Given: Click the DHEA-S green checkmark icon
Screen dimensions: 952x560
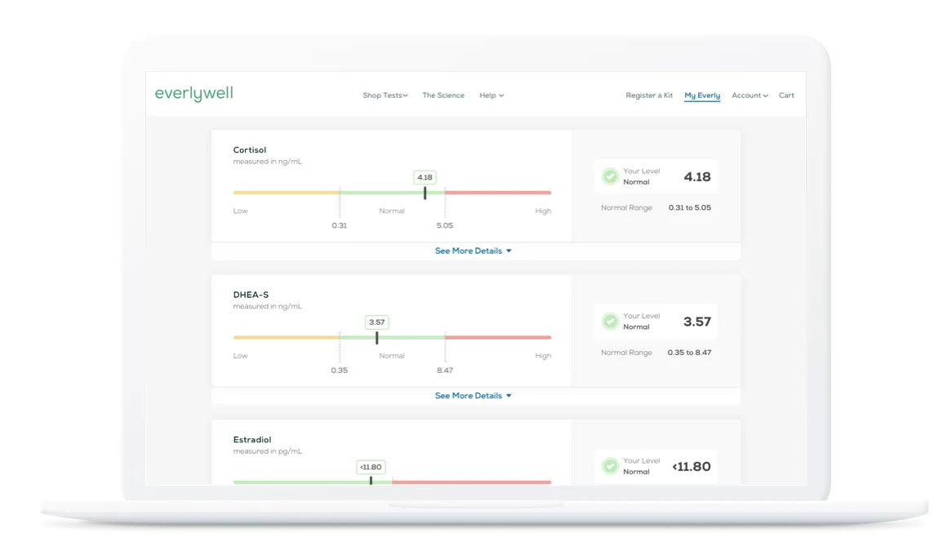Looking at the screenshot, I should click(x=610, y=322).
